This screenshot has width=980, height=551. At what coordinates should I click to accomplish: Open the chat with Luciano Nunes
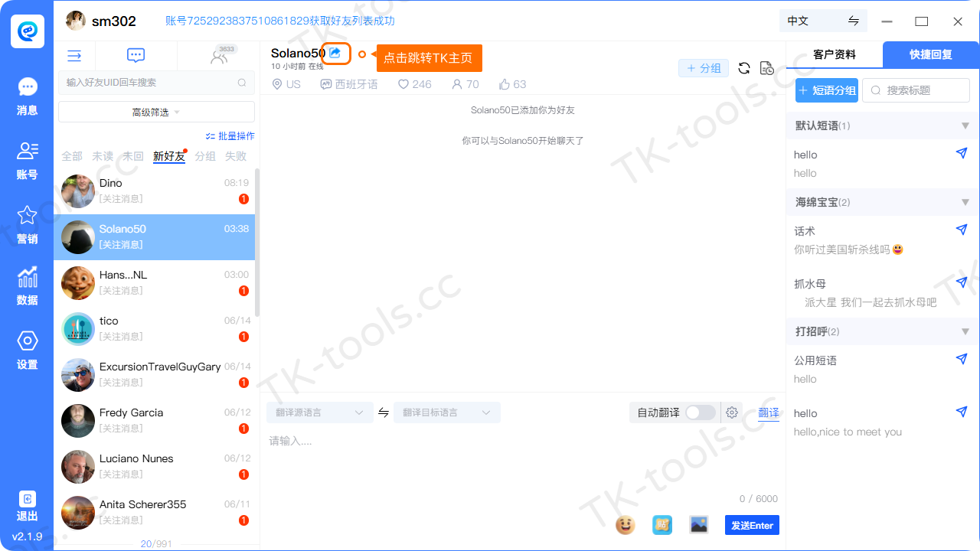[154, 467]
